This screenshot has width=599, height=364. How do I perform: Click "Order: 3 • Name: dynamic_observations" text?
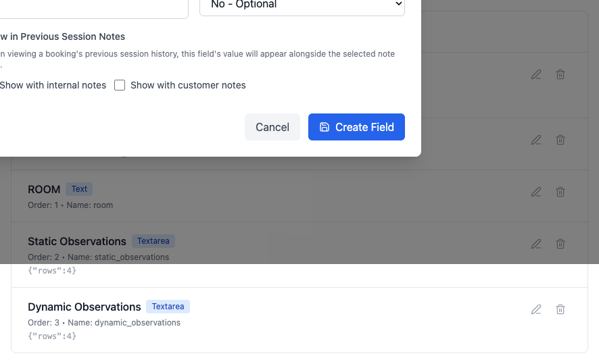point(104,322)
